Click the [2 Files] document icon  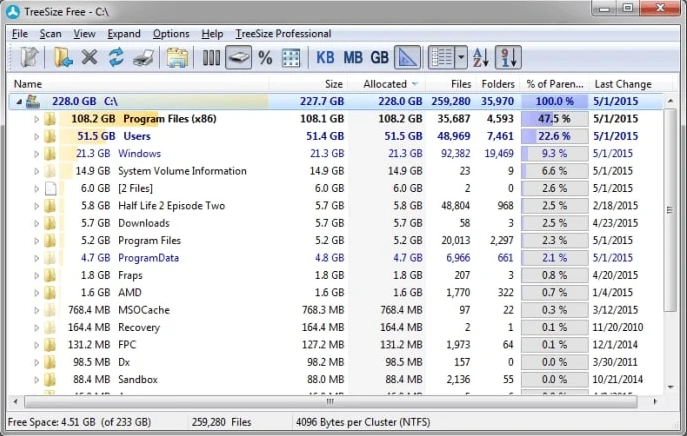coord(51,188)
